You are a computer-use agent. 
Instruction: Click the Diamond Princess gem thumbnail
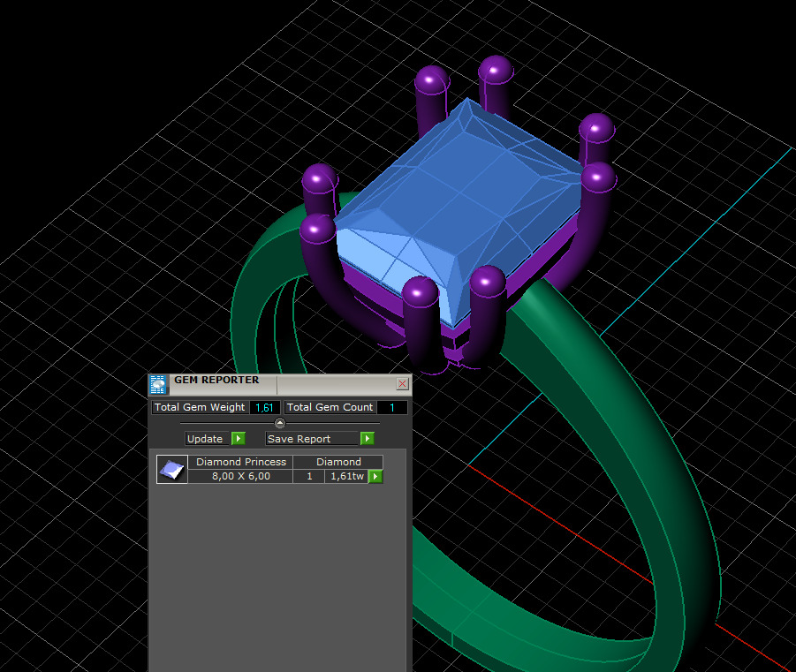click(x=172, y=470)
